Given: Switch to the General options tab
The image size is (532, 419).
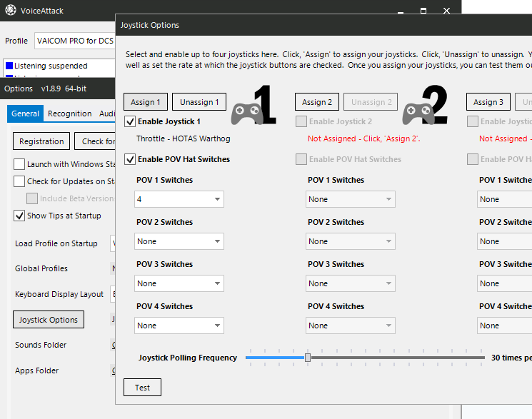Looking at the screenshot, I should click(x=25, y=113).
